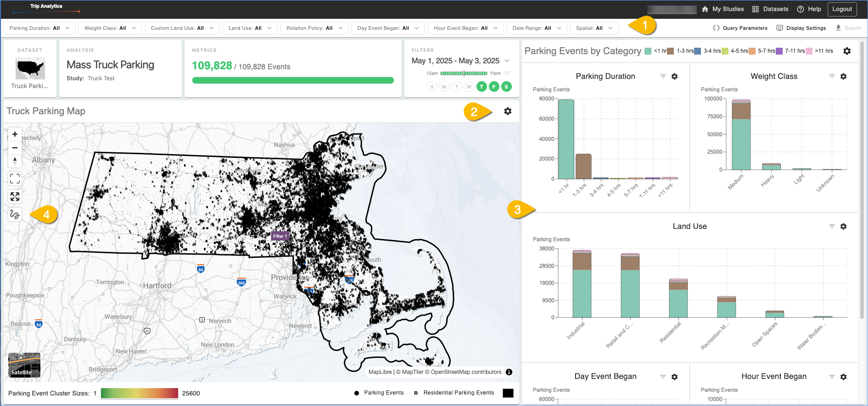Image resolution: width=868 pixels, height=406 pixels.
Task: Toggle fullscreen map view with the bracket icon
Action: 15,178
